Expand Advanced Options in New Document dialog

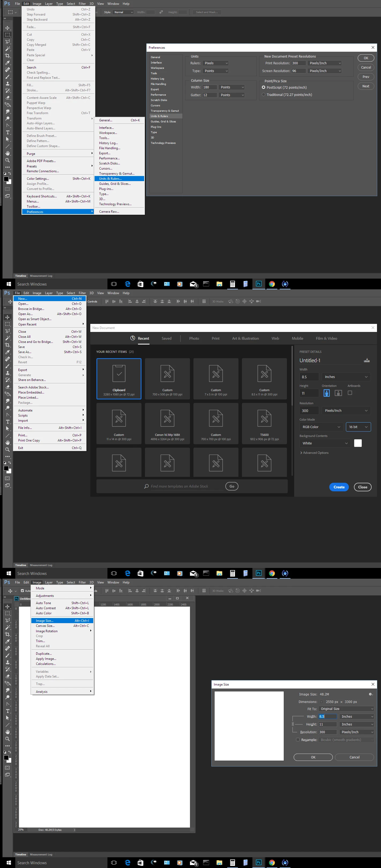(314, 452)
